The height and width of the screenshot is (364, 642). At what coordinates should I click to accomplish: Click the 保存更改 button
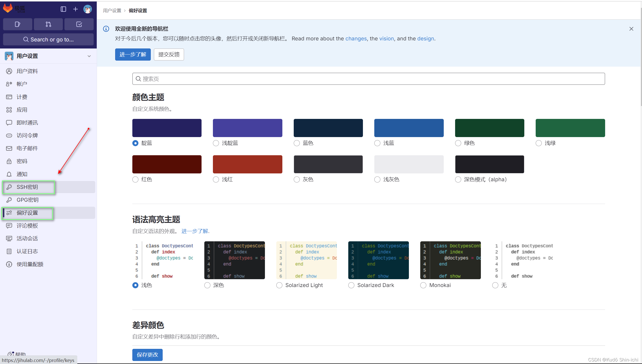coord(147,355)
